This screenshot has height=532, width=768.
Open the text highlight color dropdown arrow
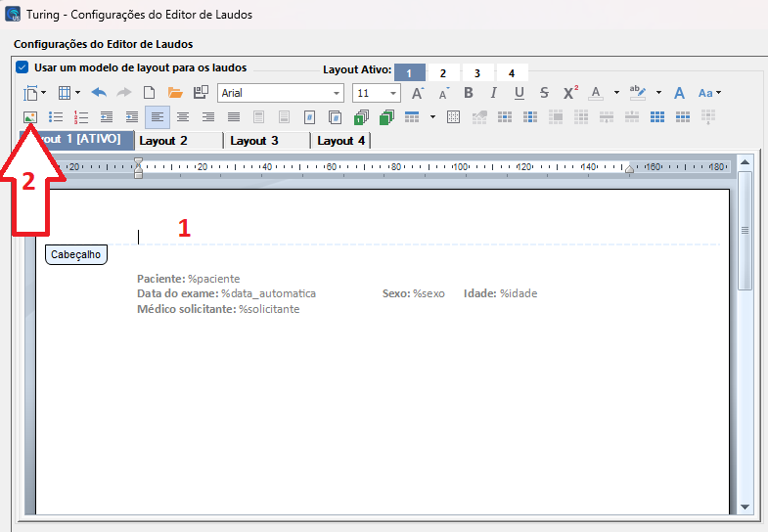point(658,93)
